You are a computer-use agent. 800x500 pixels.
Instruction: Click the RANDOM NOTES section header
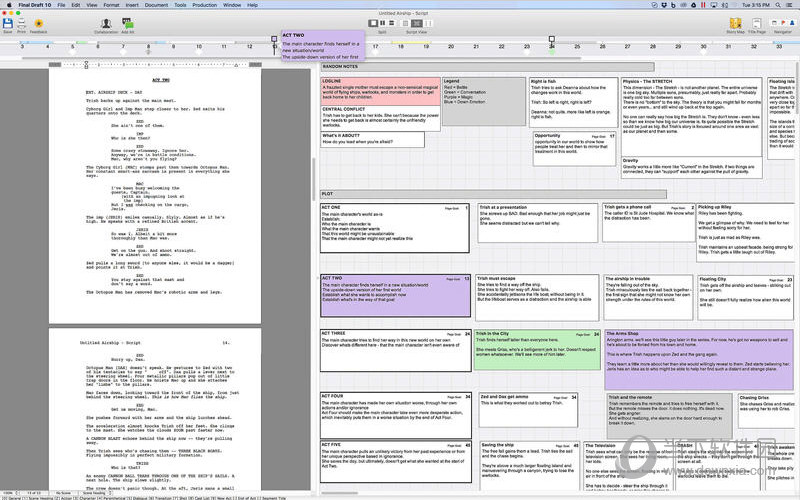pyautogui.click(x=487, y=67)
